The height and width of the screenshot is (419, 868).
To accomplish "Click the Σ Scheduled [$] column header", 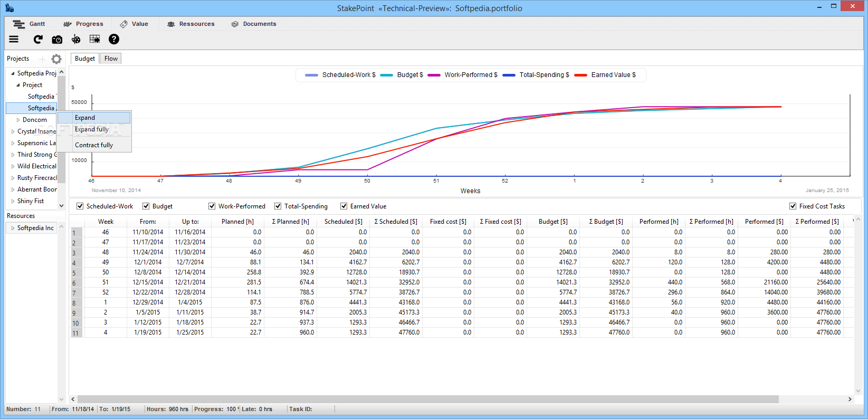I will tap(396, 222).
